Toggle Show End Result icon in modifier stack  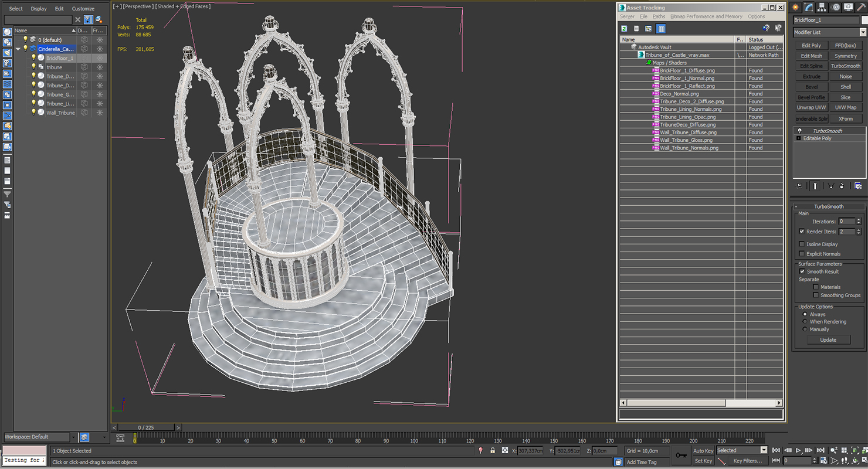815,186
